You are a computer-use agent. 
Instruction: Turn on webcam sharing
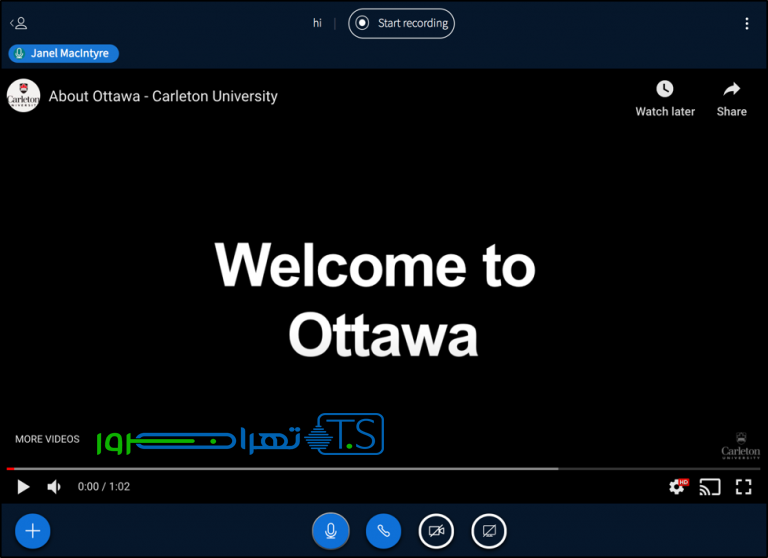[x=436, y=531]
